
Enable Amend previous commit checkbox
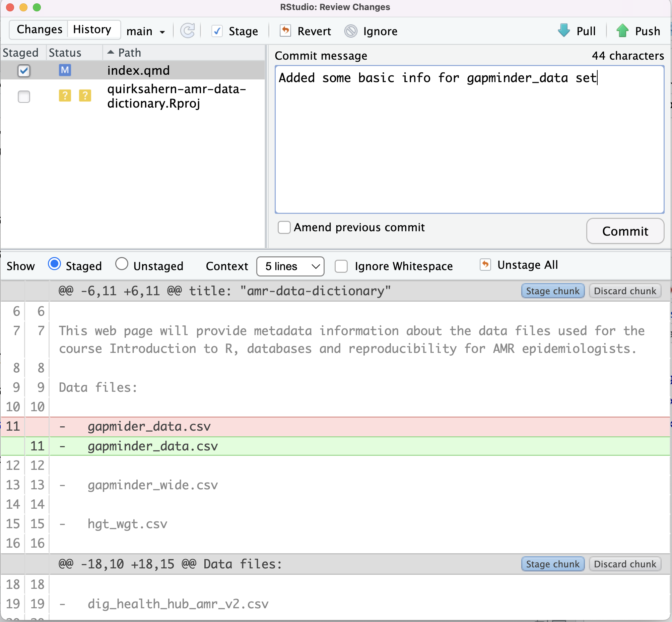pyautogui.click(x=284, y=228)
